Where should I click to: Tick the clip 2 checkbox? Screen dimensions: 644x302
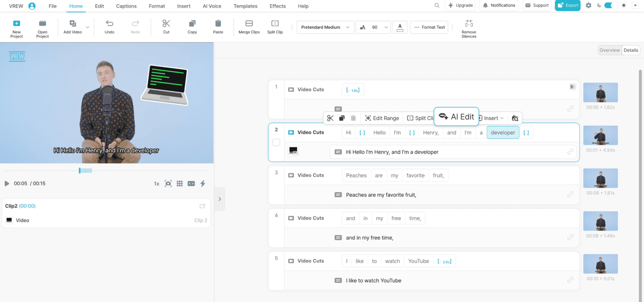tap(276, 142)
